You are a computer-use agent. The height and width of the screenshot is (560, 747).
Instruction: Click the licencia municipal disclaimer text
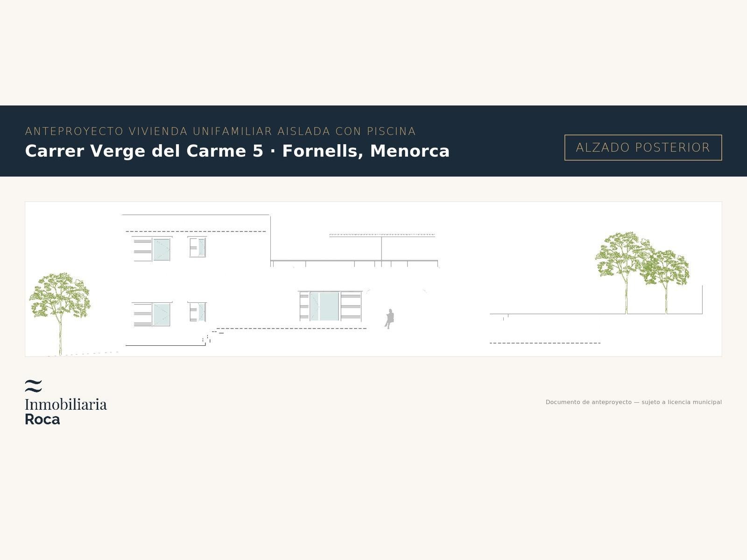634,402
